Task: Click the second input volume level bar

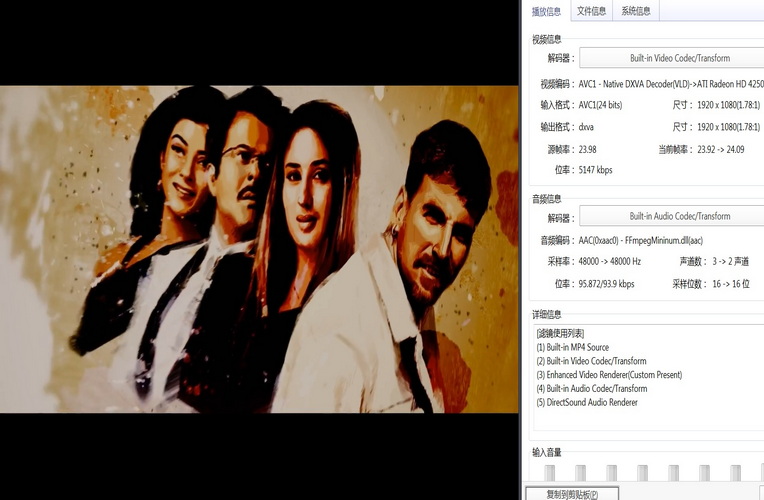Action: click(x=580, y=472)
